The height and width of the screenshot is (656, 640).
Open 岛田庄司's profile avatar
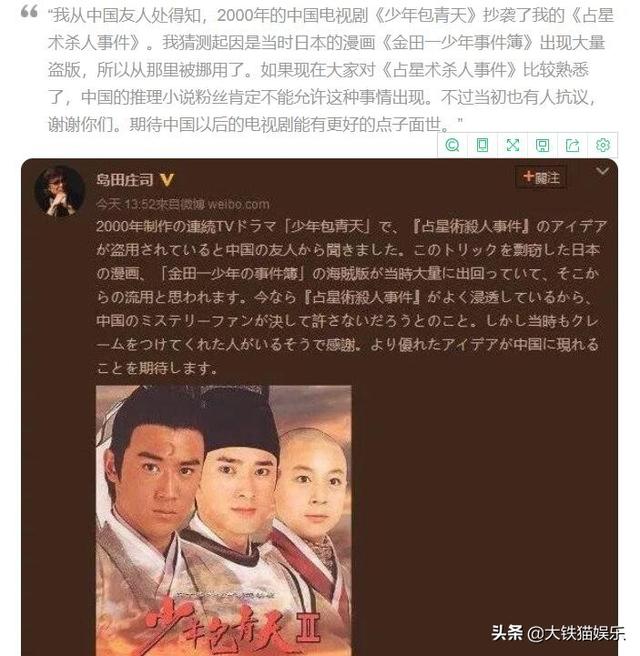59,191
